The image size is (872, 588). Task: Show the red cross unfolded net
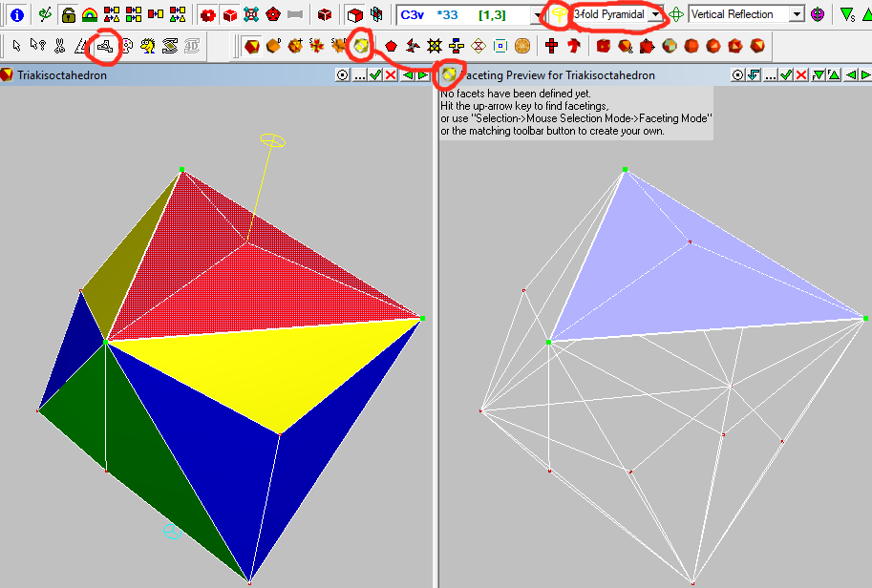(x=551, y=46)
